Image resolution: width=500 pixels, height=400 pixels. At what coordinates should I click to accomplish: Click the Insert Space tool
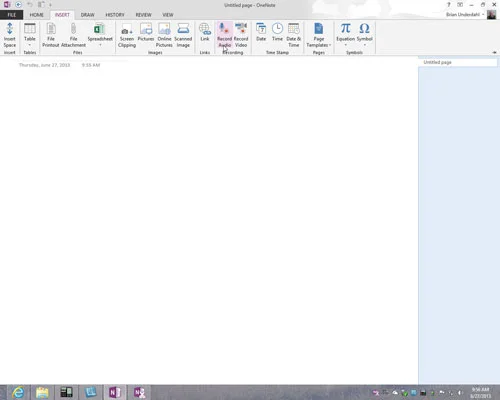point(10,35)
